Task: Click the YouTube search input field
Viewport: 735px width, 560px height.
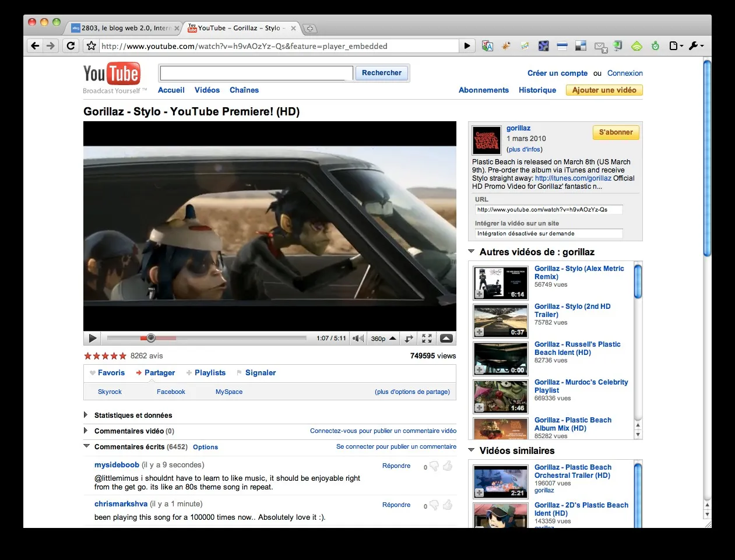Action: [x=256, y=73]
